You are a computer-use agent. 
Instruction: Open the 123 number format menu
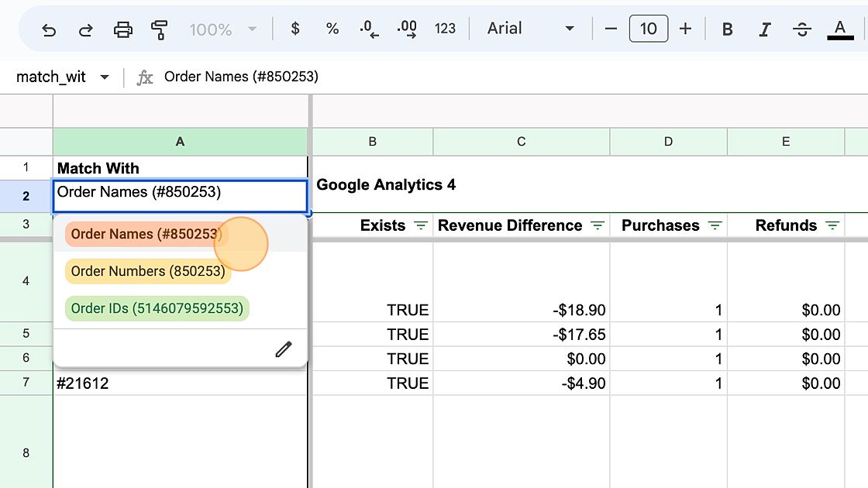pos(445,29)
